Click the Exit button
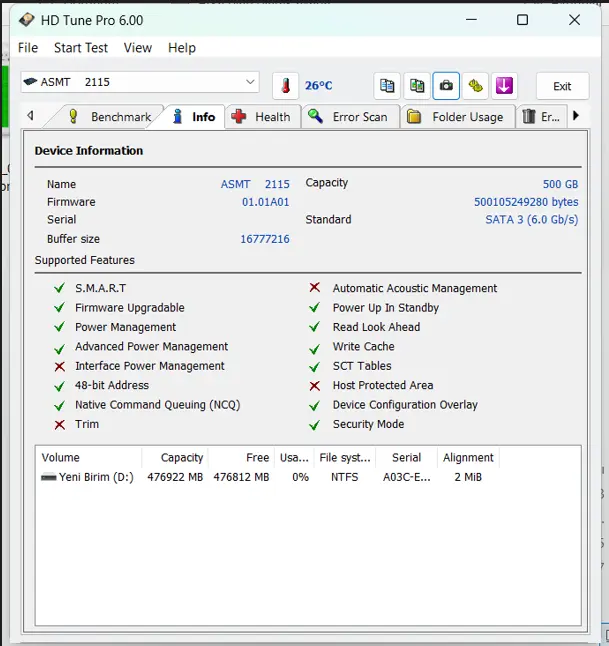This screenshot has width=609, height=646. point(562,86)
